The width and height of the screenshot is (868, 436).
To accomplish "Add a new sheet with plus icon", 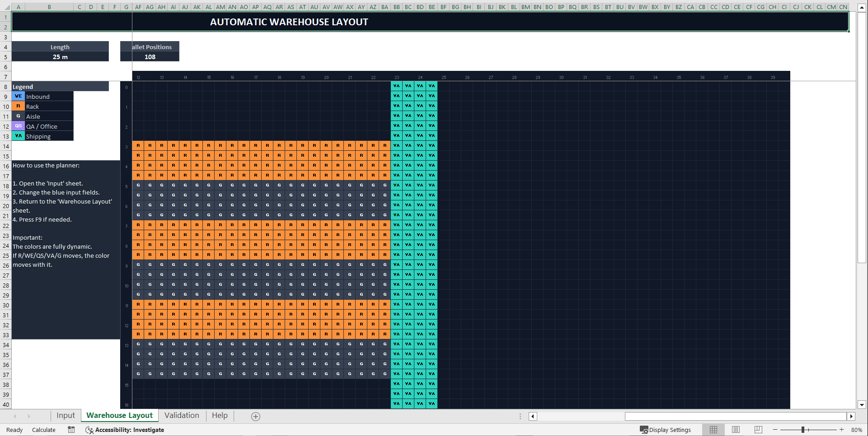I will tap(256, 416).
